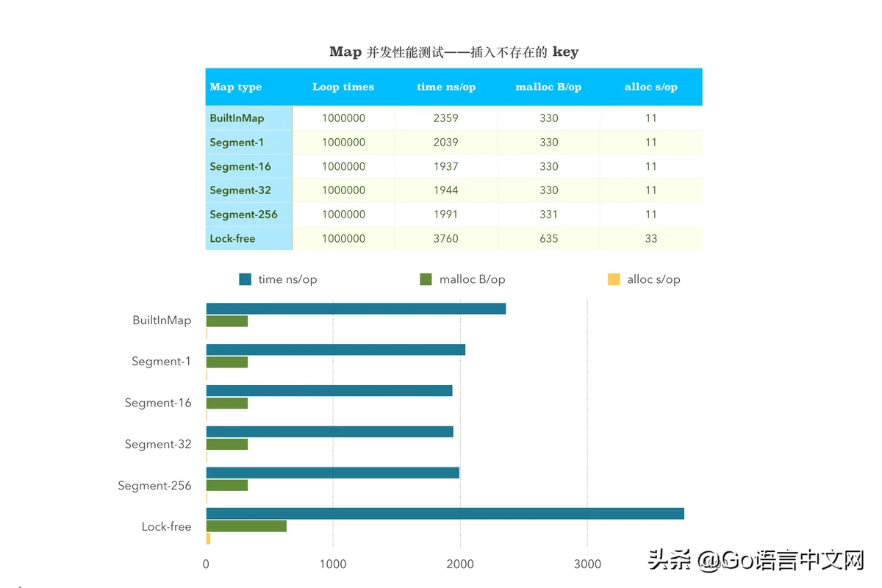This screenshot has width=882, height=588.
Task: Click the malloc value "330" in Segment-16 row
Action: coord(548,167)
